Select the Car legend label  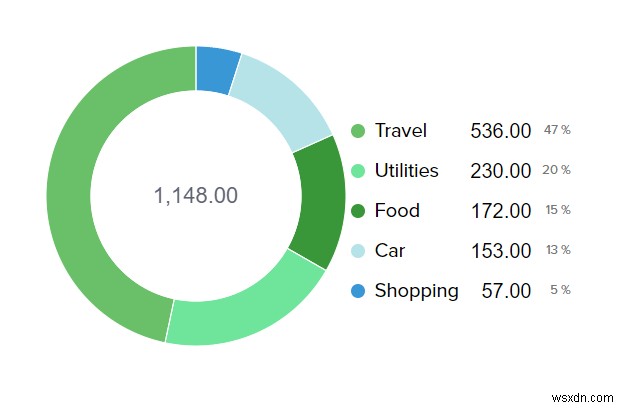tap(390, 251)
